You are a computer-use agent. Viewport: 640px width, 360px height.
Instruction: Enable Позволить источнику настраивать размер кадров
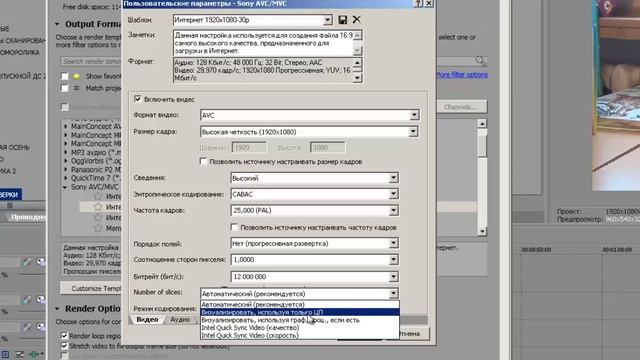tap(203, 161)
